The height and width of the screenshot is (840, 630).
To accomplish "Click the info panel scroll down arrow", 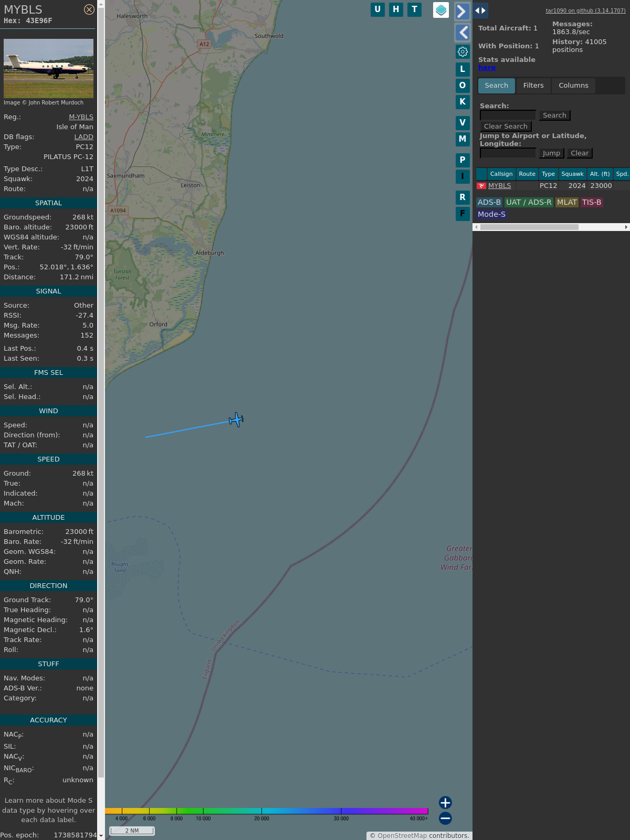I will [101, 836].
